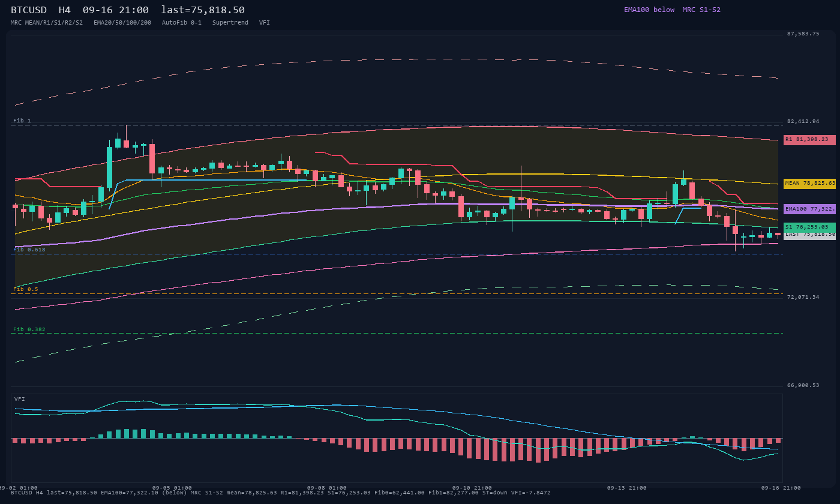
Task: Click the 'Fib 0.5' level label
Action: (x=26, y=289)
